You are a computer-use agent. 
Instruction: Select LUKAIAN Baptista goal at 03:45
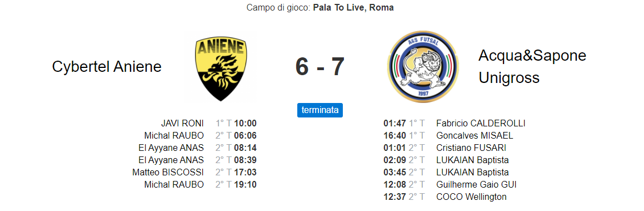pos(446,173)
